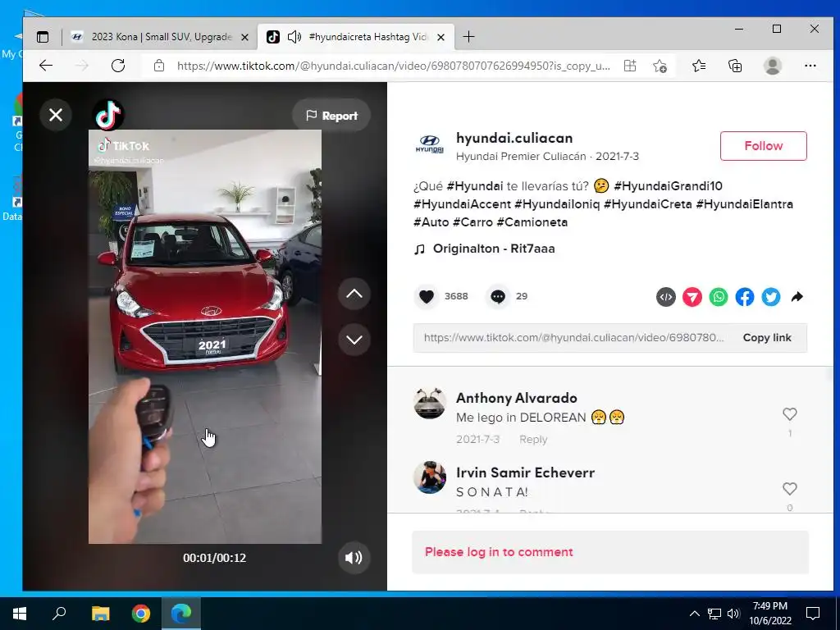The width and height of the screenshot is (840, 630).
Task: Mute the TikTok tab via its speaker icon
Action: pos(294,37)
